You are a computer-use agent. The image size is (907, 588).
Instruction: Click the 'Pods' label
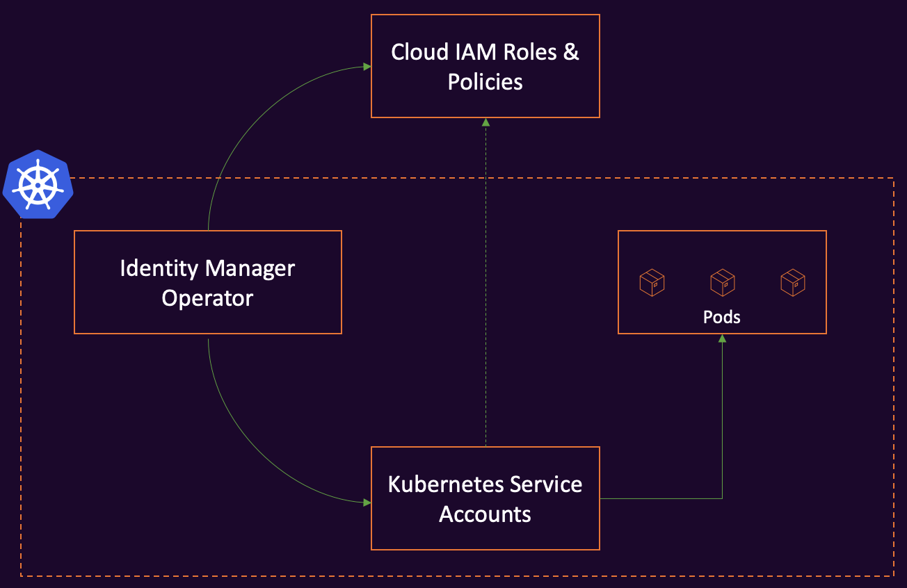(x=722, y=317)
